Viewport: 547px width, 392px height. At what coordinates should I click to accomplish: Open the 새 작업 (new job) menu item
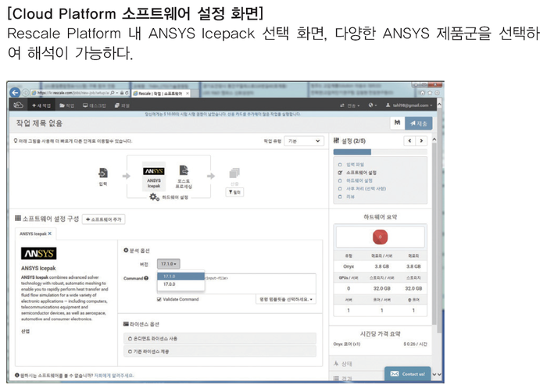point(41,105)
